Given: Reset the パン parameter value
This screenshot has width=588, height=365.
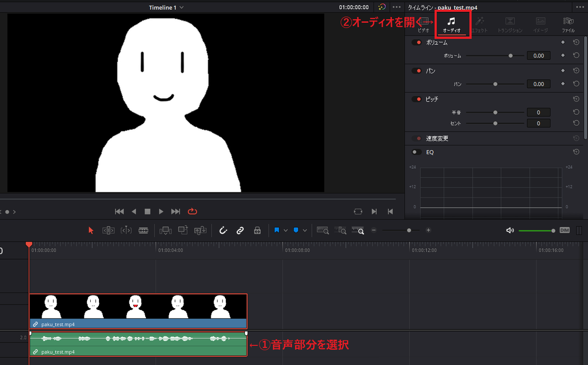Looking at the screenshot, I should point(576,84).
